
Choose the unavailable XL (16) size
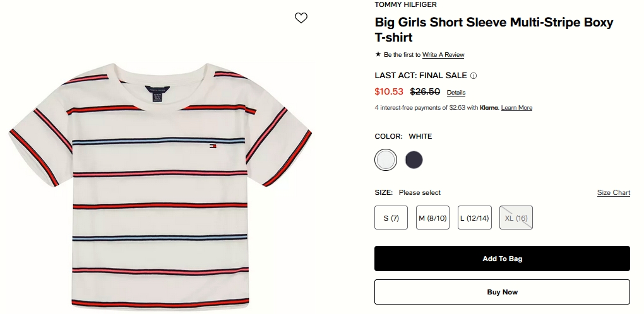coord(516,218)
